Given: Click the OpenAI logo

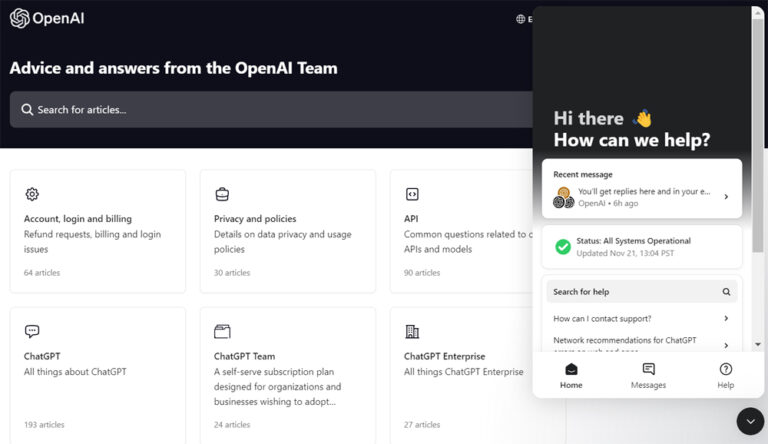Looking at the screenshot, I should [47, 19].
